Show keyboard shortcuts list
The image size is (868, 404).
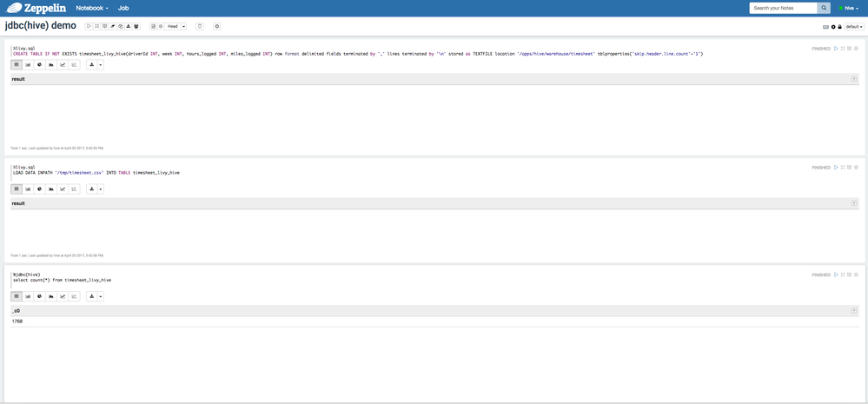tap(826, 27)
